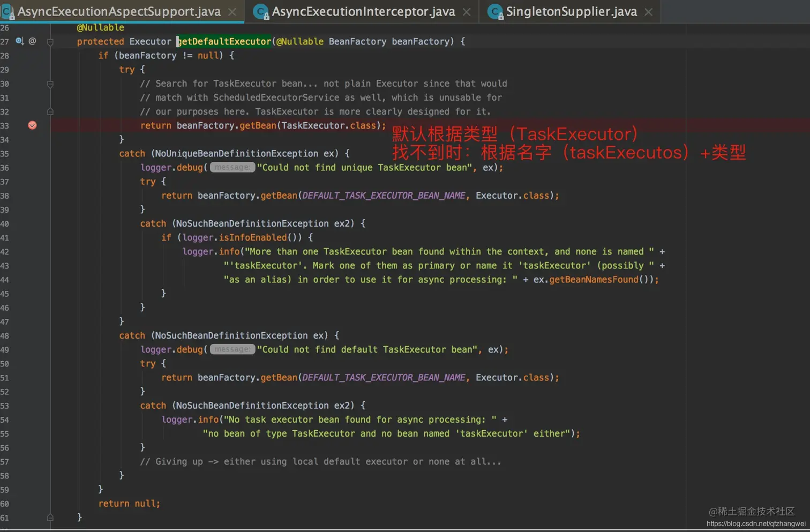810x532 pixels.
Task: Click the string "Could not find unique TaskExecutor bean"
Action: click(x=364, y=167)
